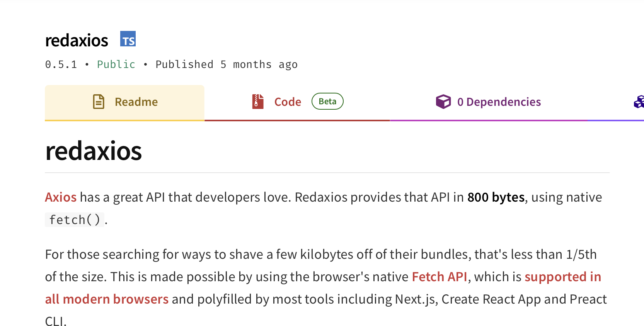This screenshot has height=326, width=644.
Task: Follow the Axios link
Action: click(61, 197)
